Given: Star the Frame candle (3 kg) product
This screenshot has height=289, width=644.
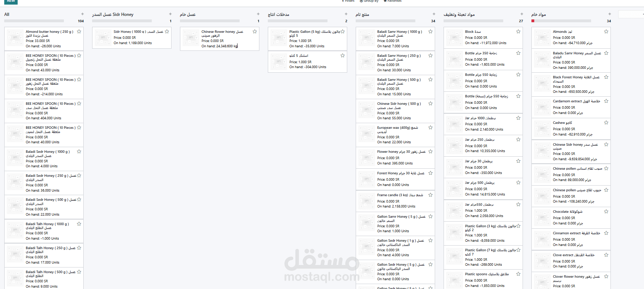Looking at the screenshot, I should click(x=431, y=195).
